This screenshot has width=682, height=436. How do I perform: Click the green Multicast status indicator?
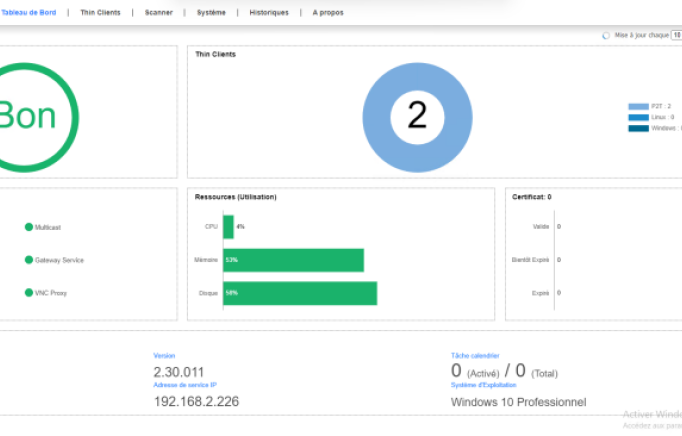click(x=29, y=227)
